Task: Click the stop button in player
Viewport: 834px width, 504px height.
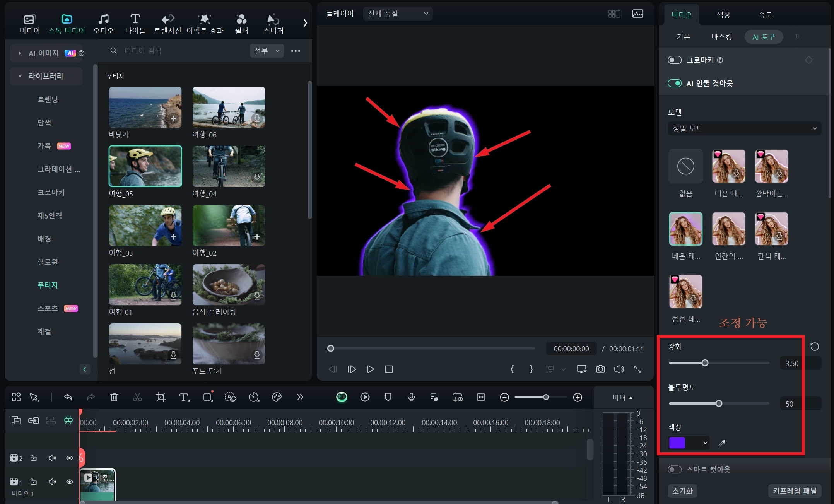Action: coord(389,369)
